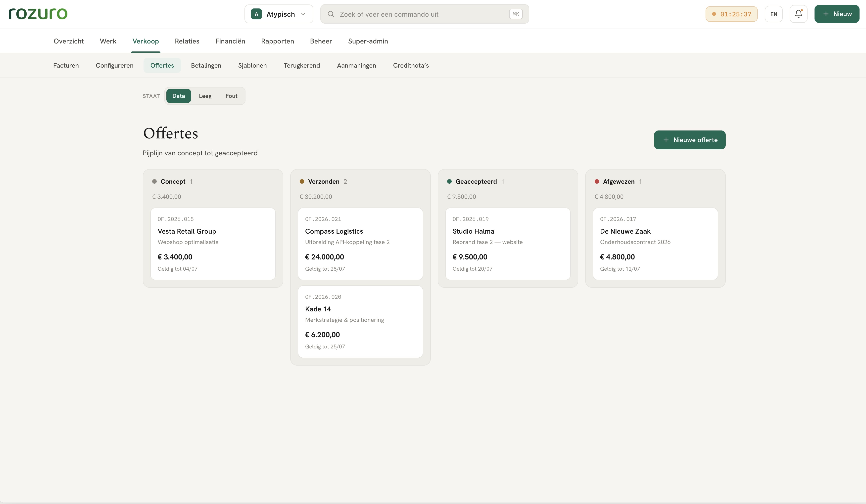Select the Fout state toggle
866x504 pixels.
pyautogui.click(x=231, y=96)
